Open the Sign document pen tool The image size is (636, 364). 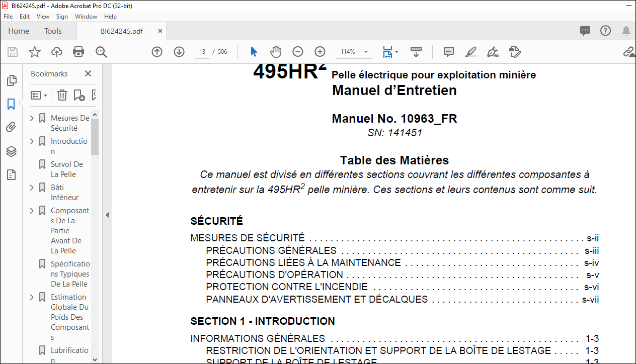493,52
